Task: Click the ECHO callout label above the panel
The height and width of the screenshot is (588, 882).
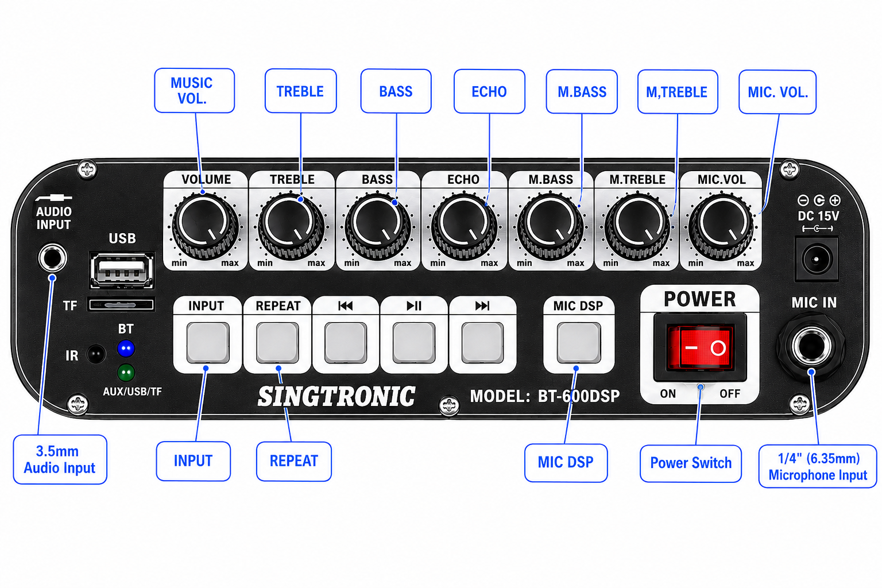Action: [489, 92]
